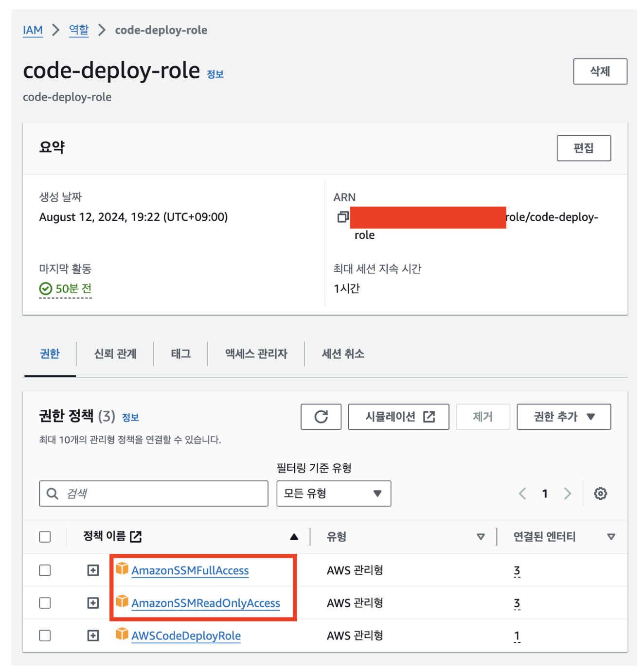Check the AWSCodeDeployRole row checkbox
This screenshot has height=670, width=644.
click(45, 635)
